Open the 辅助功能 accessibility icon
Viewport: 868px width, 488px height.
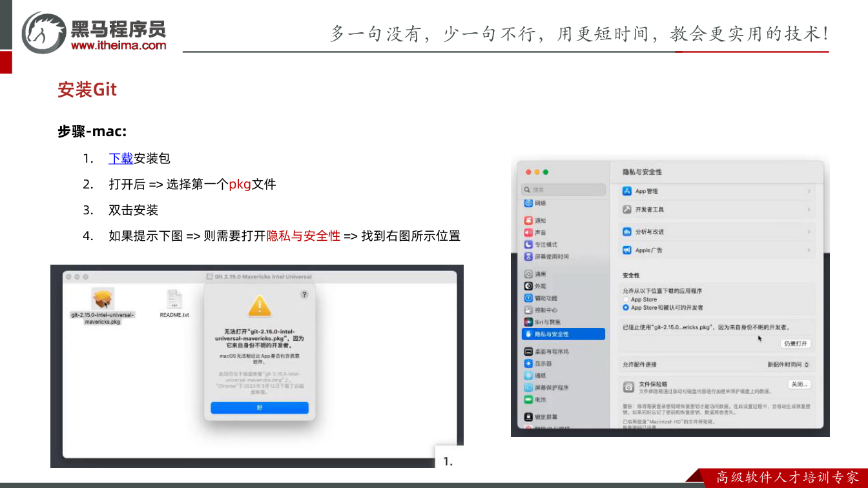click(x=528, y=298)
